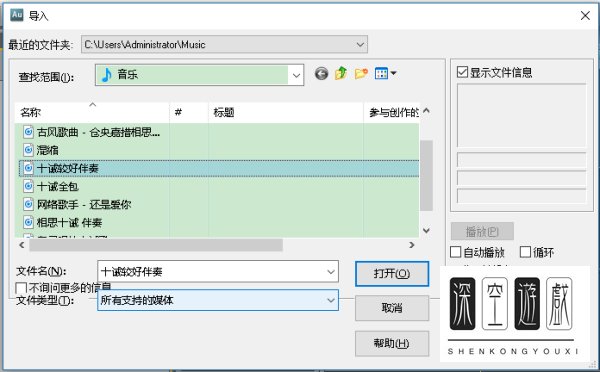Click the horizontal scroll left arrow
This screenshot has width=600, height=372.
21,245
